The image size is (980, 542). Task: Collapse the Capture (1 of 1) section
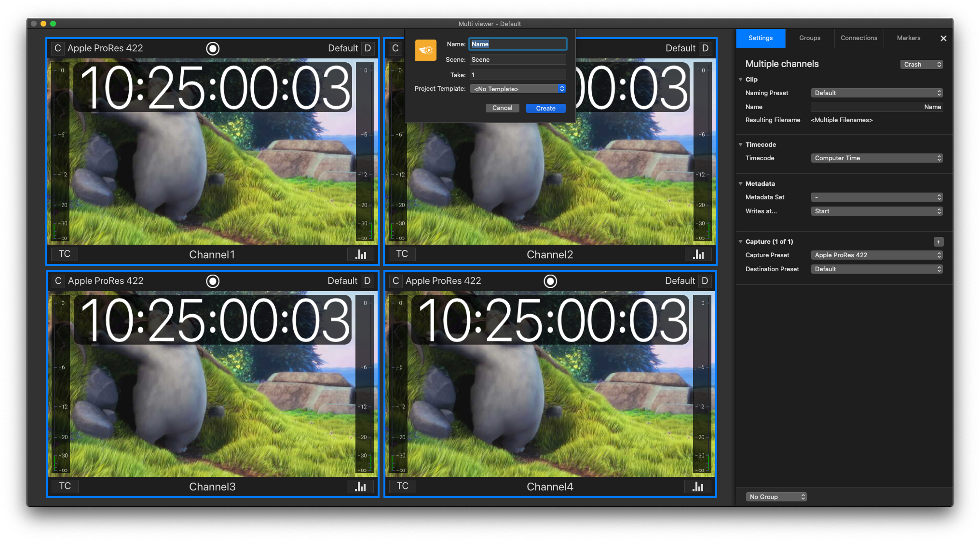pos(741,241)
